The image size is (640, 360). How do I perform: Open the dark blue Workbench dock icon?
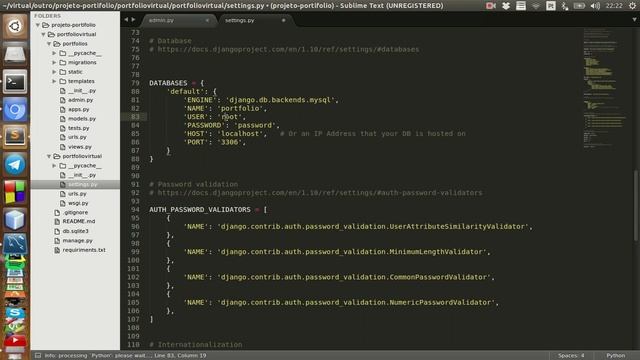coord(15,244)
